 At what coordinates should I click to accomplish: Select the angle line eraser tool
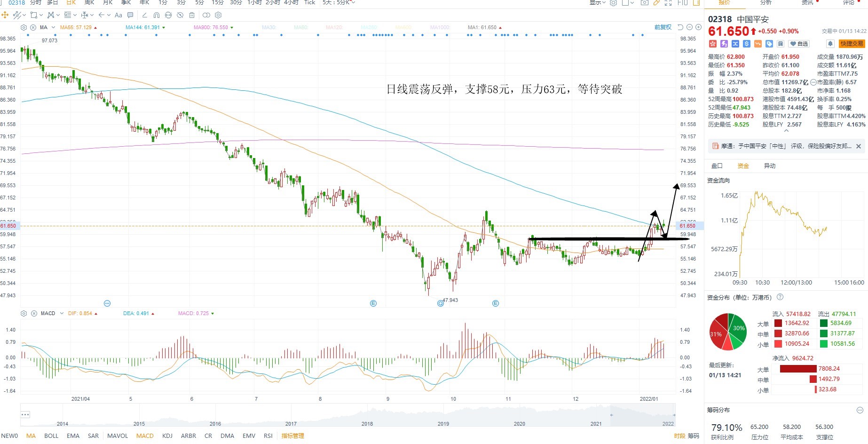(145, 15)
